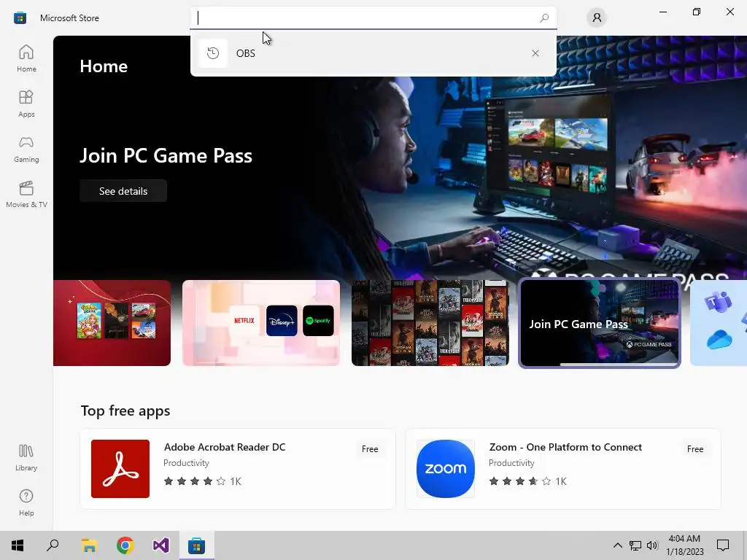Click Productivity label under Zoom
This screenshot has height=560, width=747.
tap(511, 463)
